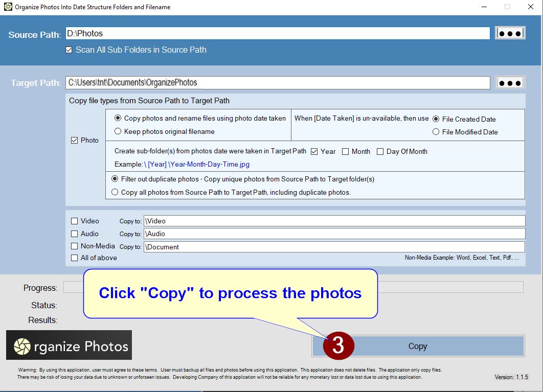Enable the Month sub-folder checkbox

tap(346, 152)
